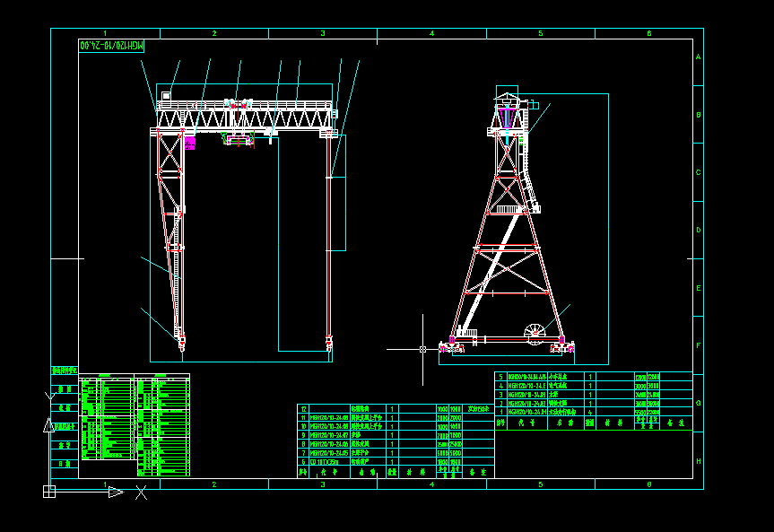Pick the trolley hoist under the main girder

click(239, 138)
